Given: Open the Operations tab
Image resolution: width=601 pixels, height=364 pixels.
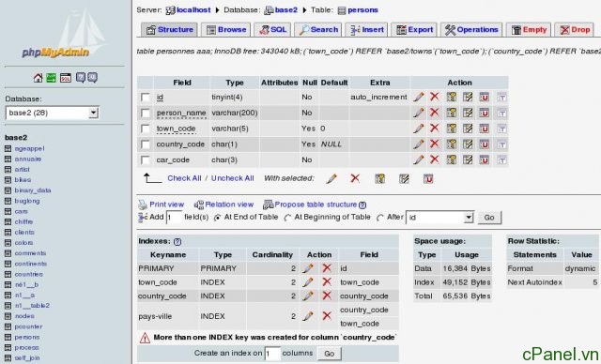Looking at the screenshot, I should [471, 29].
